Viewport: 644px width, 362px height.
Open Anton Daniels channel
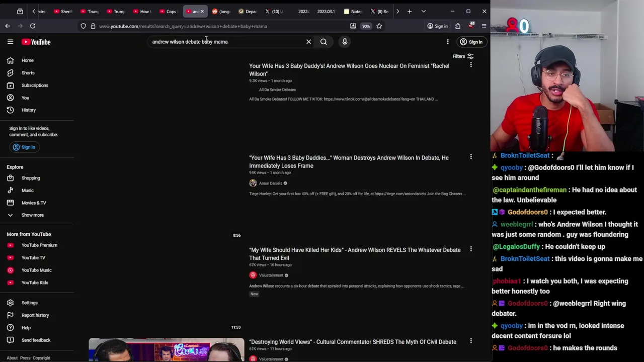click(270, 183)
